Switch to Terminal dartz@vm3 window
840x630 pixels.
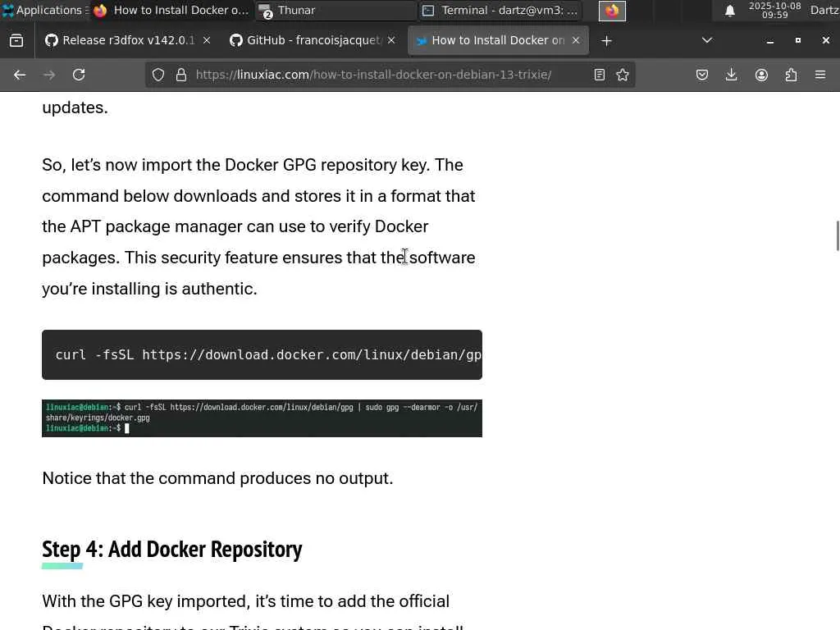(x=500, y=10)
